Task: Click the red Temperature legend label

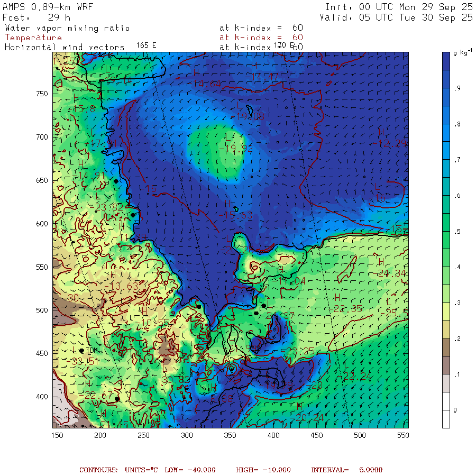Action: click(x=33, y=38)
